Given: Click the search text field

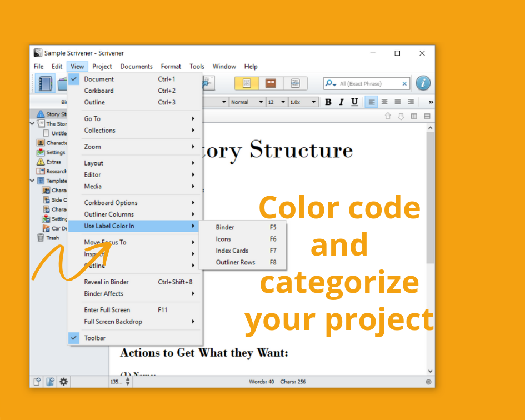Looking at the screenshot, I should click(x=367, y=83).
